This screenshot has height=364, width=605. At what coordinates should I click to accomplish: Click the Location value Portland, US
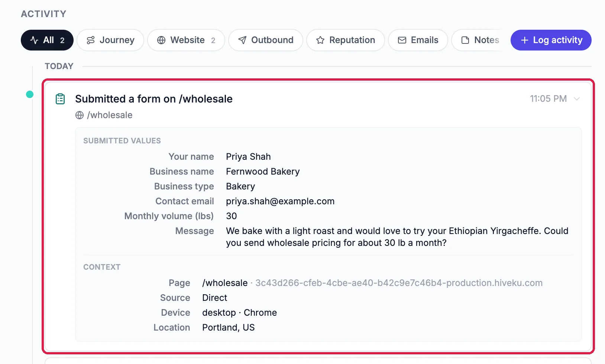point(228,328)
